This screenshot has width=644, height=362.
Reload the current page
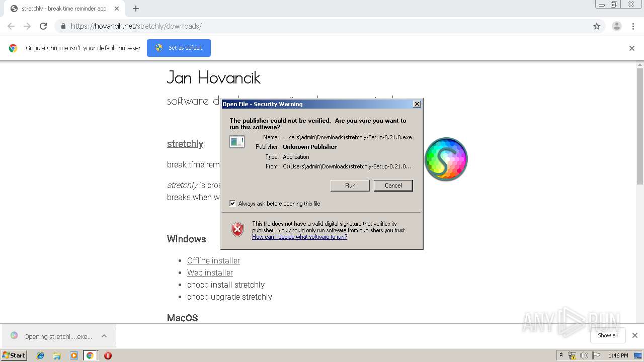(x=43, y=26)
